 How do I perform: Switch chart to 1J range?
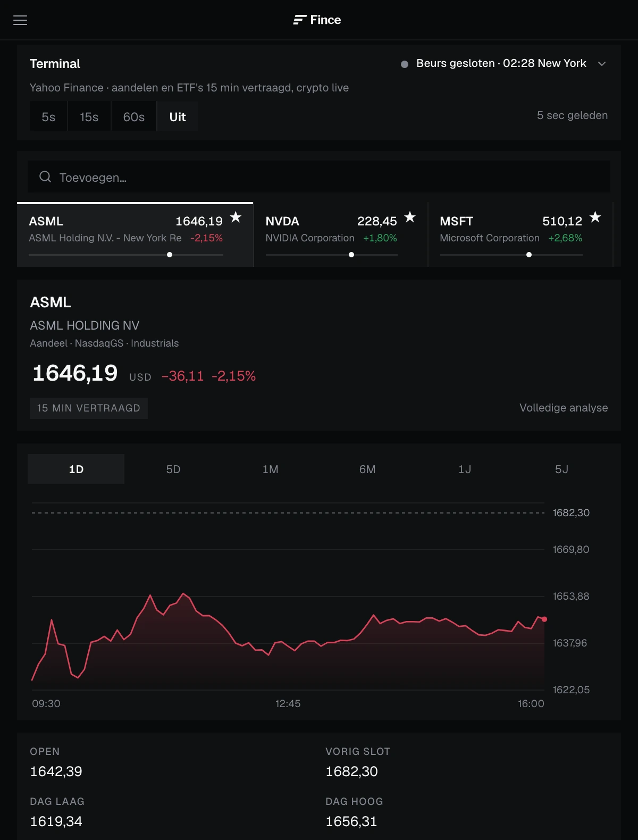[465, 469]
